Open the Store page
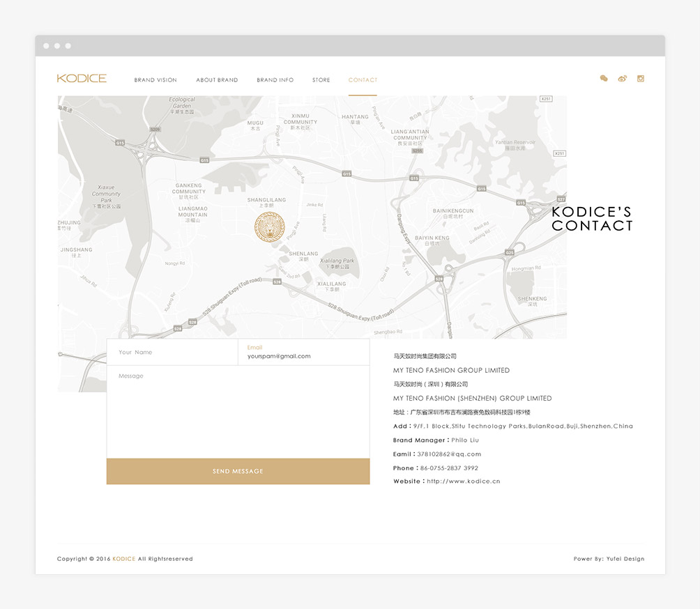This screenshot has height=609, width=700. (321, 80)
